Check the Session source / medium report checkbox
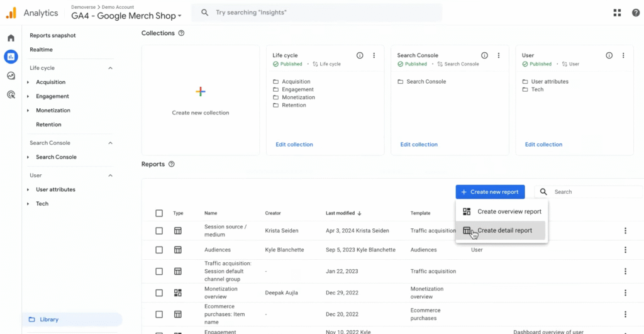The height and width of the screenshot is (334, 644). 159,231
